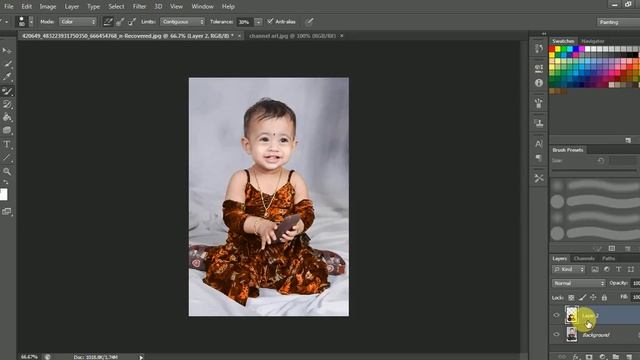The height and width of the screenshot is (360, 640).
Task: Open the Info panel icon in dock
Action: (539, 83)
